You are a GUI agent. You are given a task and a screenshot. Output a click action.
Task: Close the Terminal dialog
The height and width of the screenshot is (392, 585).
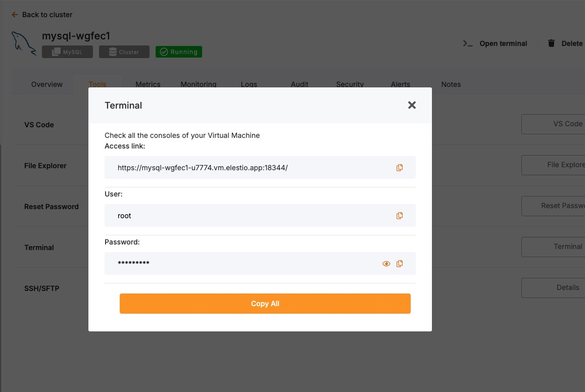coord(412,105)
